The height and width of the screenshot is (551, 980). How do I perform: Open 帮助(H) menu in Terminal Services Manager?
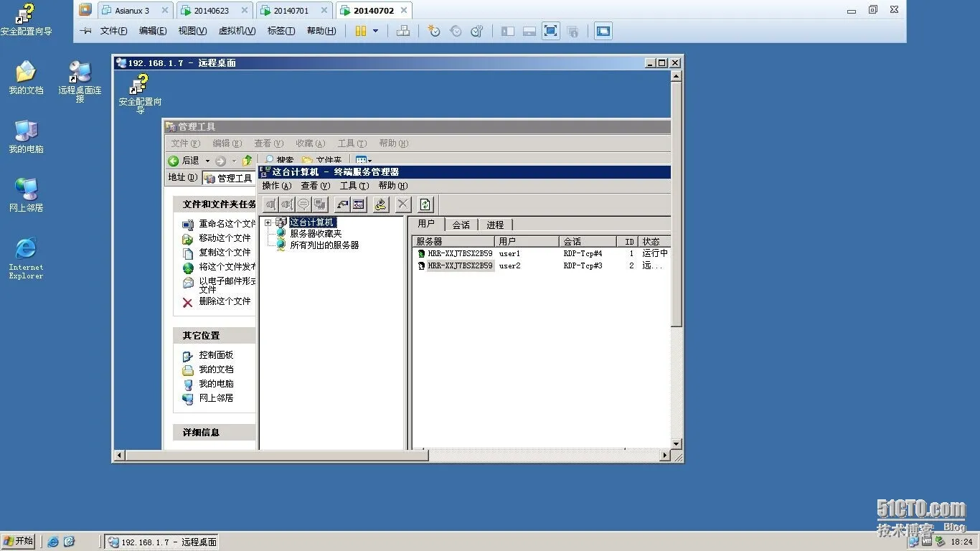[392, 186]
